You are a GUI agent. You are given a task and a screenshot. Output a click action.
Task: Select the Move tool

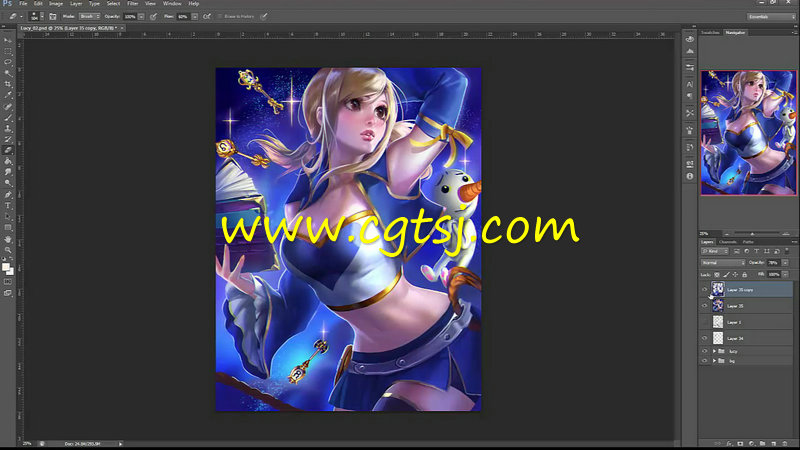[8, 40]
